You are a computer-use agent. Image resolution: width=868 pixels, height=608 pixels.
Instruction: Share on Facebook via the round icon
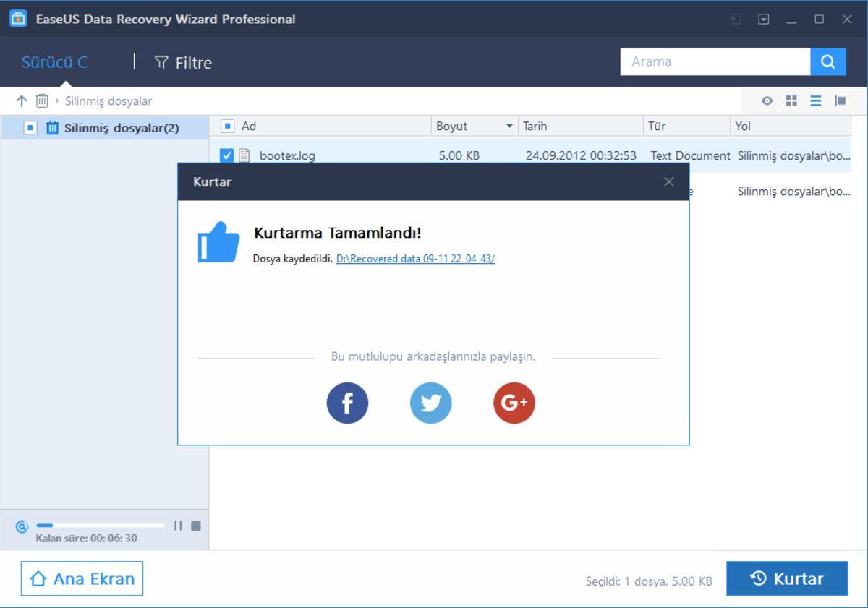point(347,403)
